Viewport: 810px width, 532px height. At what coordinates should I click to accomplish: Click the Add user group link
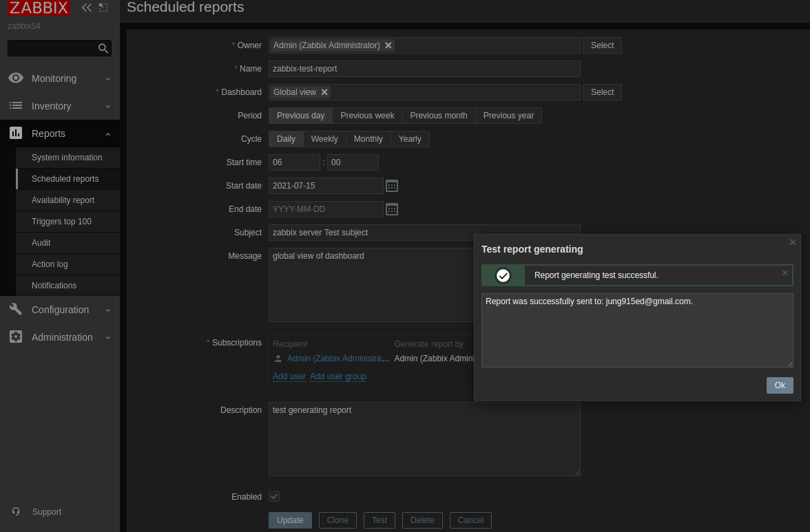pos(337,376)
